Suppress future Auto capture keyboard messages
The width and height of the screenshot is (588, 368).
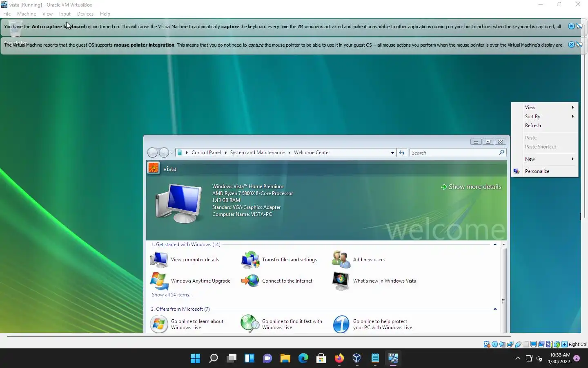pyautogui.click(x=579, y=26)
